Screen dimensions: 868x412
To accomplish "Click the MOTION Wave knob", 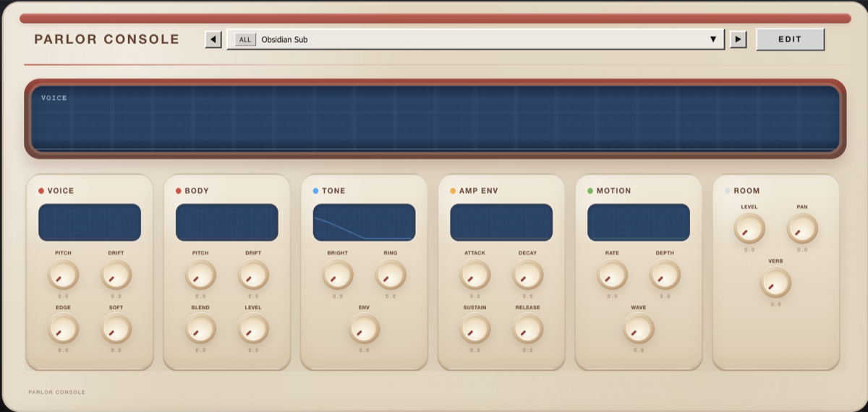I will pyautogui.click(x=639, y=329).
